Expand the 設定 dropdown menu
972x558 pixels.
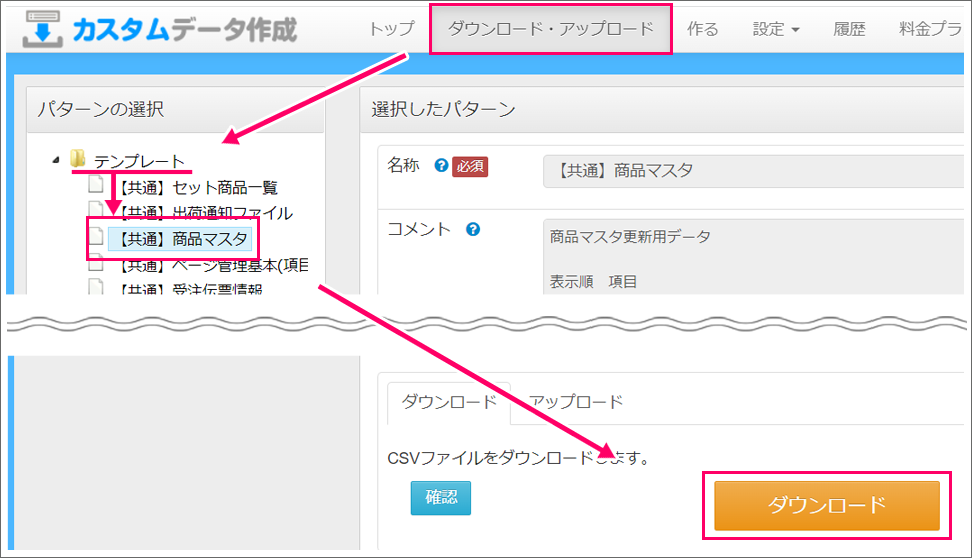click(x=775, y=29)
